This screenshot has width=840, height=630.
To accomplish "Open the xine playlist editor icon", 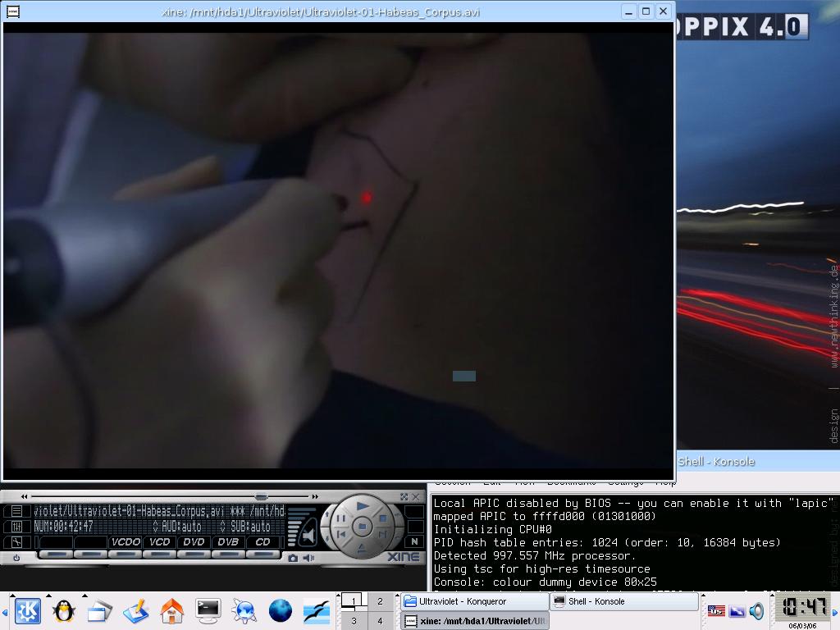I will click(17, 510).
